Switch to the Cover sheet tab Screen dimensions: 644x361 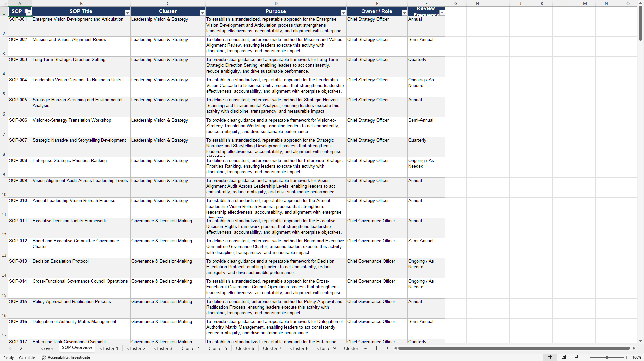(x=47, y=348)
